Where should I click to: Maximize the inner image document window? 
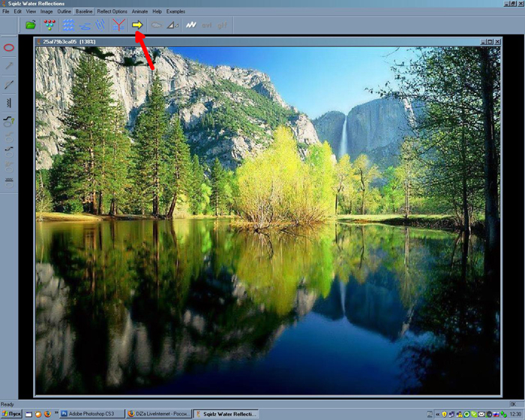(x=490, y=42)
